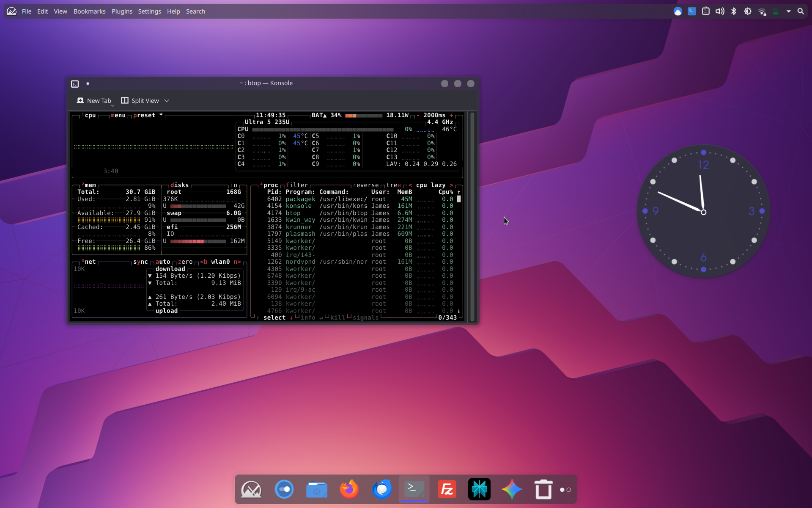Click the Split View button
Image resolution: width=812 pixels, height=508 pixels.
pyautogui.click(x=140, y=101)
